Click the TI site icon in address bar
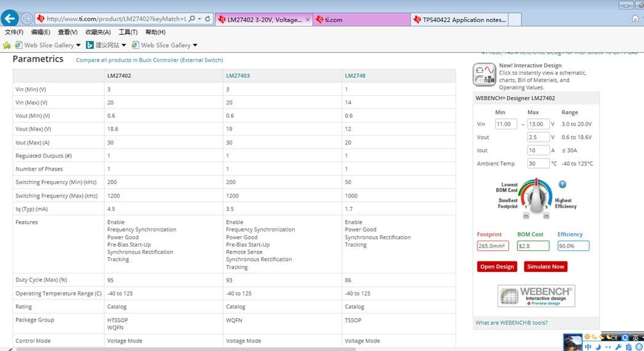This screenshot has width=644, height=351. [x=41, y=19]
